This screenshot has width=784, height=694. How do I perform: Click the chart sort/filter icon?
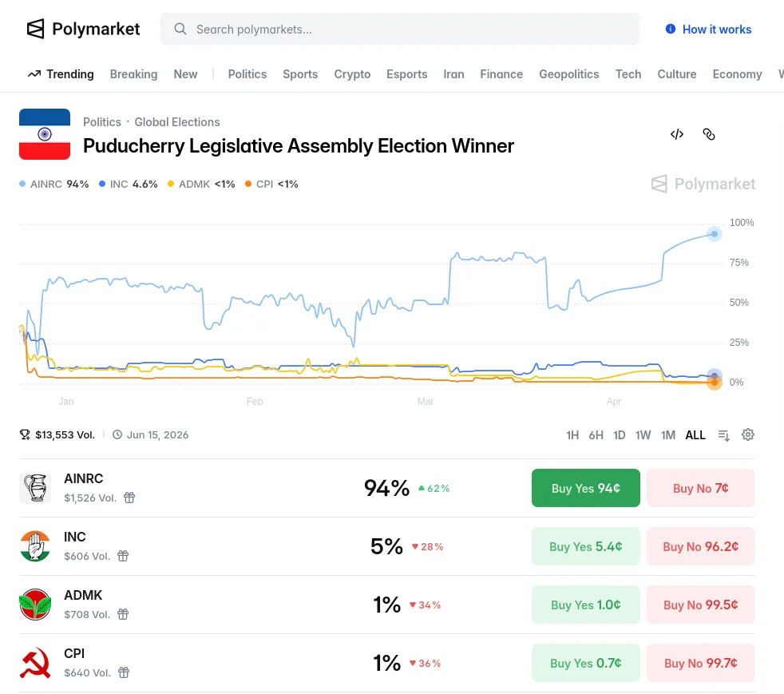(723, 435)
